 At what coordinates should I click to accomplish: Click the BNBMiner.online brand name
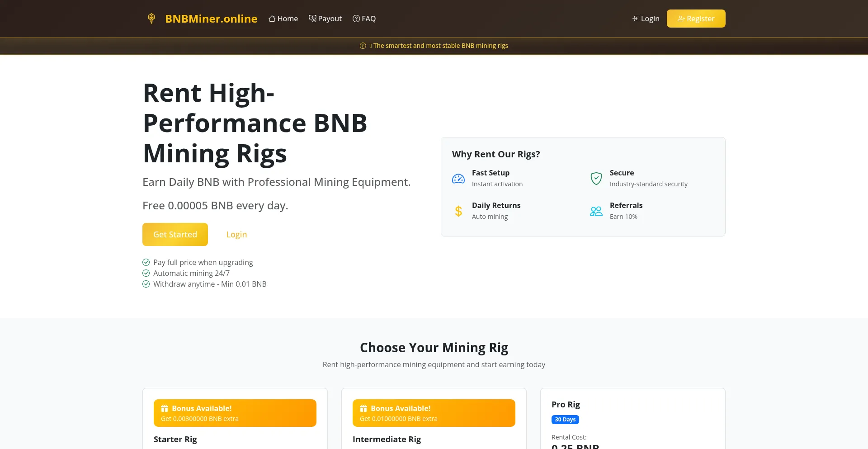211,19
